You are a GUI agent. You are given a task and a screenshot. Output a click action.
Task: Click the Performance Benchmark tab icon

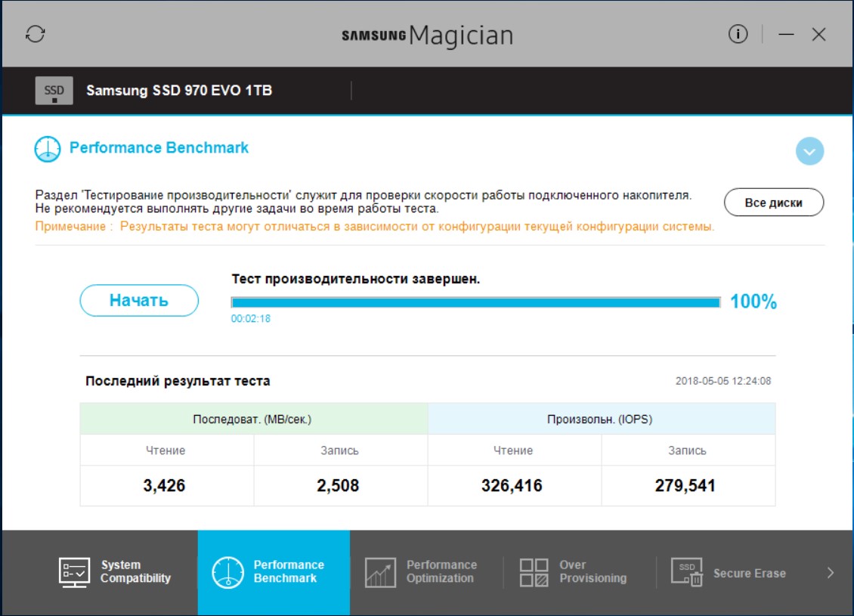[227, 572]
